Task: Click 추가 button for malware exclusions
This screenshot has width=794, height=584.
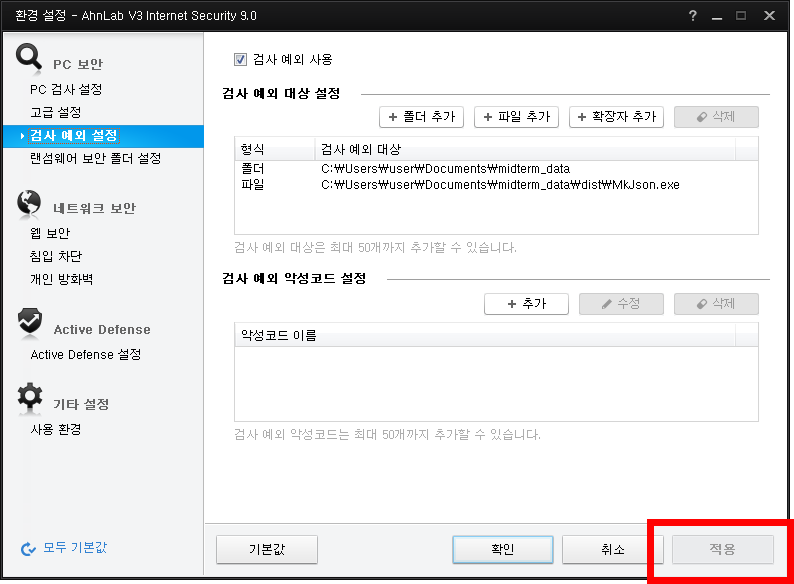Action: [x=526, y=304]
